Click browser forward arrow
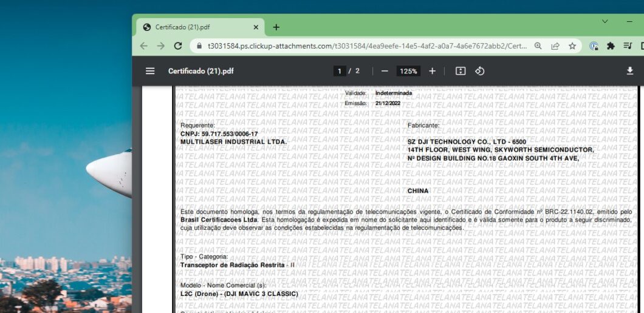 point(160,46)
